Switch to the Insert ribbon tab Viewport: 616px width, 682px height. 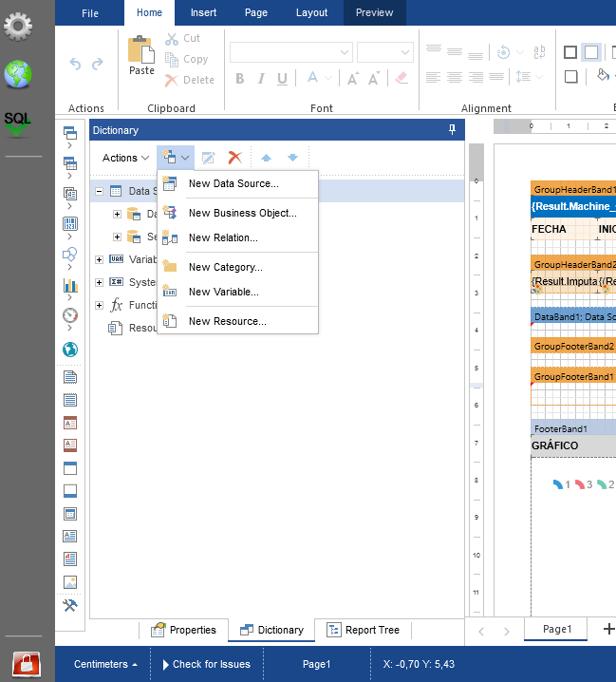(x=203, y=13)
